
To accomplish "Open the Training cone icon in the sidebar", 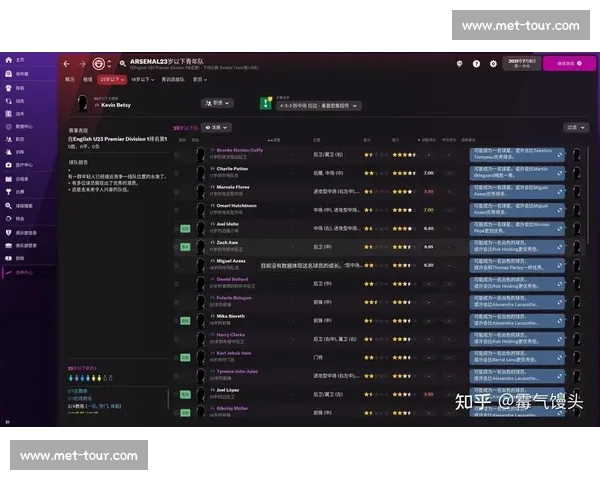I will [8, 152].
